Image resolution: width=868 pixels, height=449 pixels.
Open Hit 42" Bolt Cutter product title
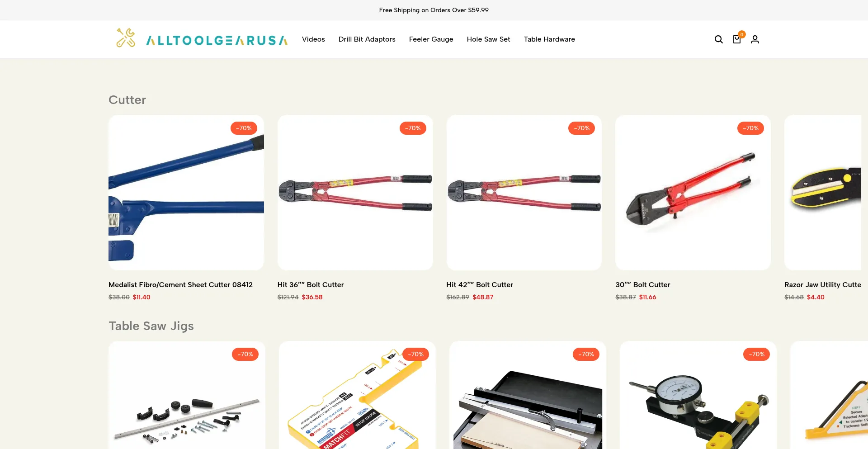(x=480, y=285)
